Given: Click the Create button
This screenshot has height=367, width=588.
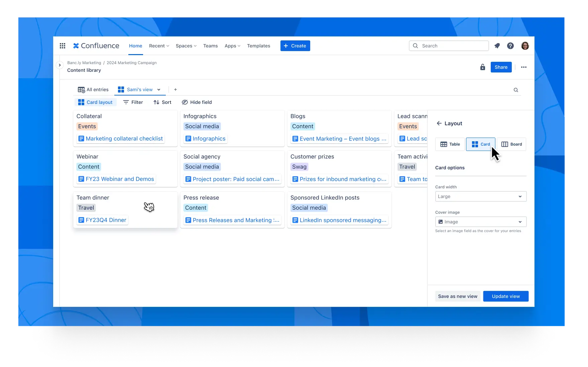Looking at the screenshot, I should [295, 46].
